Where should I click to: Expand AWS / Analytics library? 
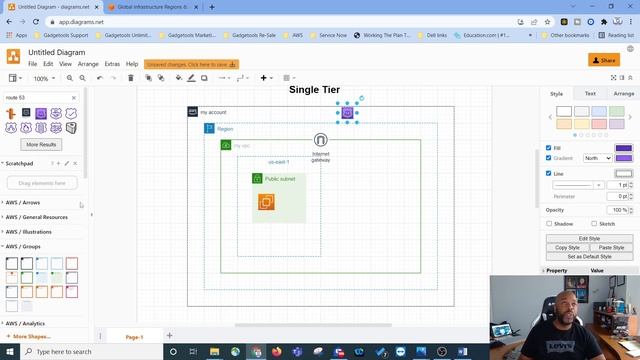tap(25, 323)
